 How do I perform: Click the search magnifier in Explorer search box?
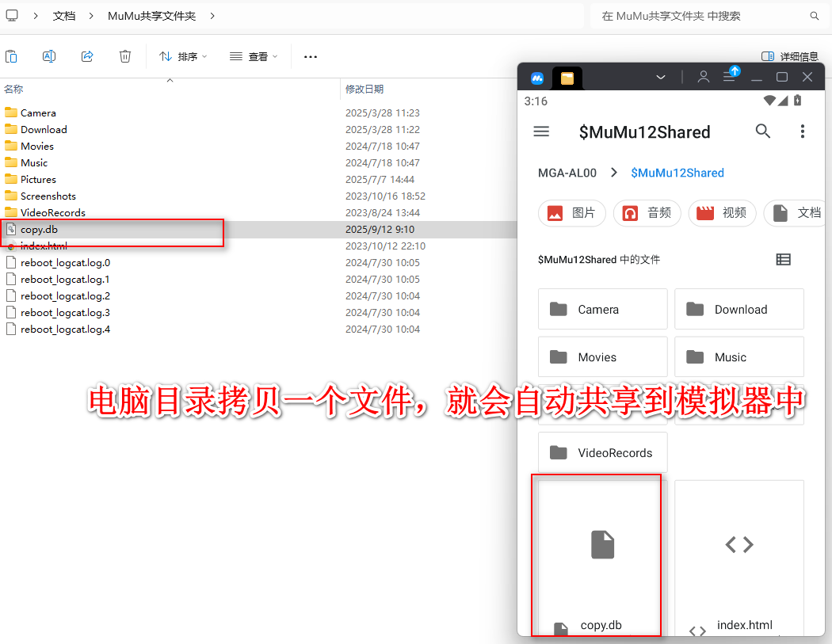[x=815, y=16]
